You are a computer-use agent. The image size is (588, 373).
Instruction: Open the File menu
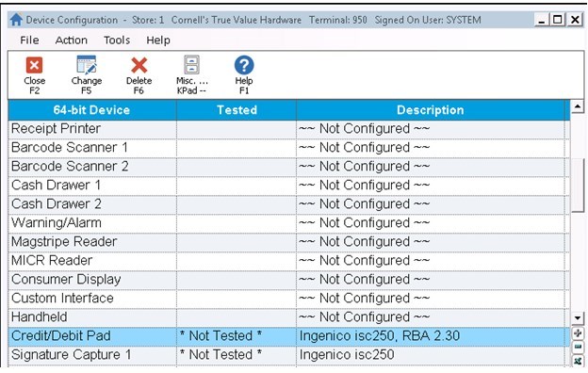(29, 41)
